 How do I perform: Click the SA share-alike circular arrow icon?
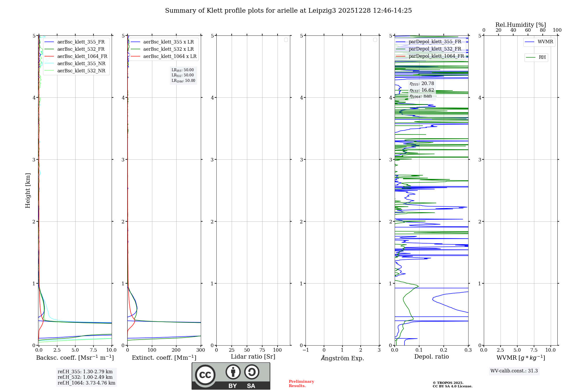[252, 372]
